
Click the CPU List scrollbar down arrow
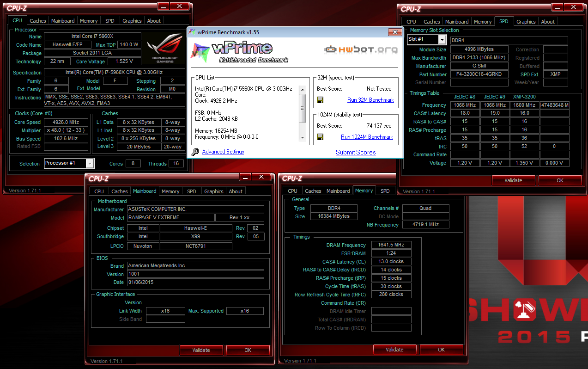point(303,137)
